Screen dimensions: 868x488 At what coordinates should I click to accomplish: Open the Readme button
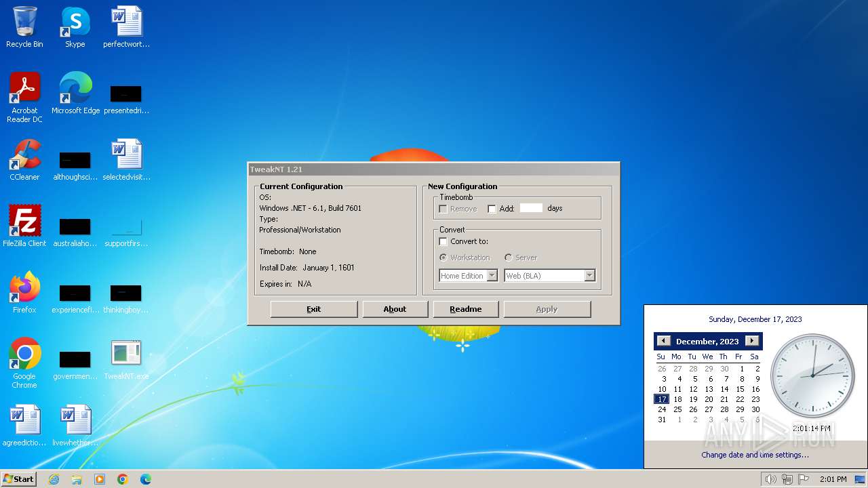466,309
